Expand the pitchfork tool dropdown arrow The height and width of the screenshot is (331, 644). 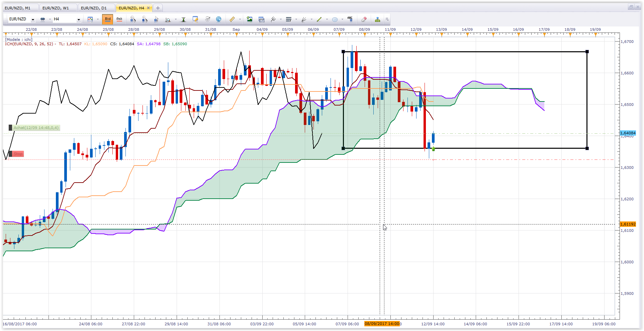(281, 19)
